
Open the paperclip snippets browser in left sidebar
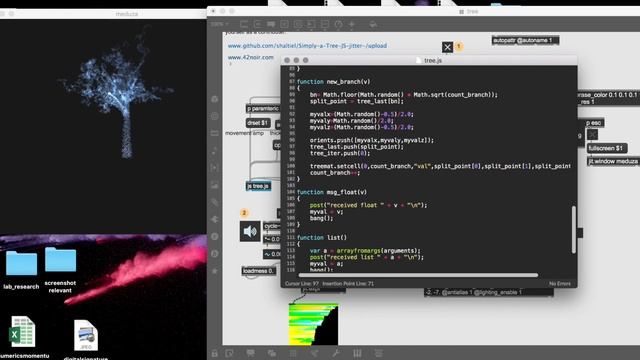[x=215, y=202]
